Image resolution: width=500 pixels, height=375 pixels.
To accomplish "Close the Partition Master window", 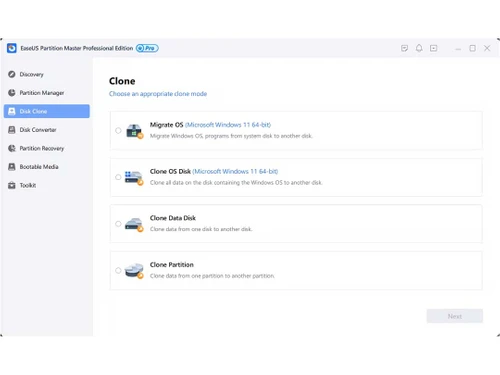I will pyautogui.click(x=487, y=48).
